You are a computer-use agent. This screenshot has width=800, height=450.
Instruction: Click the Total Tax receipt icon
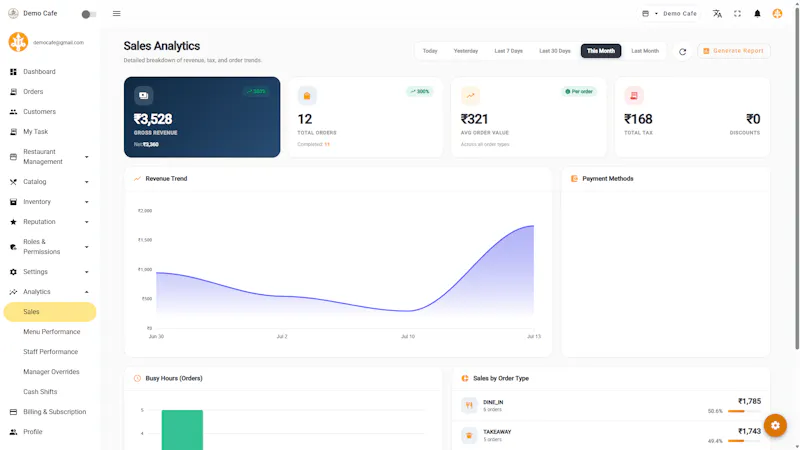coord(634,95)
